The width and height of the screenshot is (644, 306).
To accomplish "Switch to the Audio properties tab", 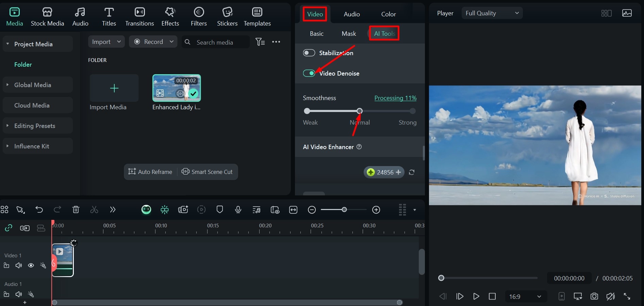I will click(x=352, y=14).
